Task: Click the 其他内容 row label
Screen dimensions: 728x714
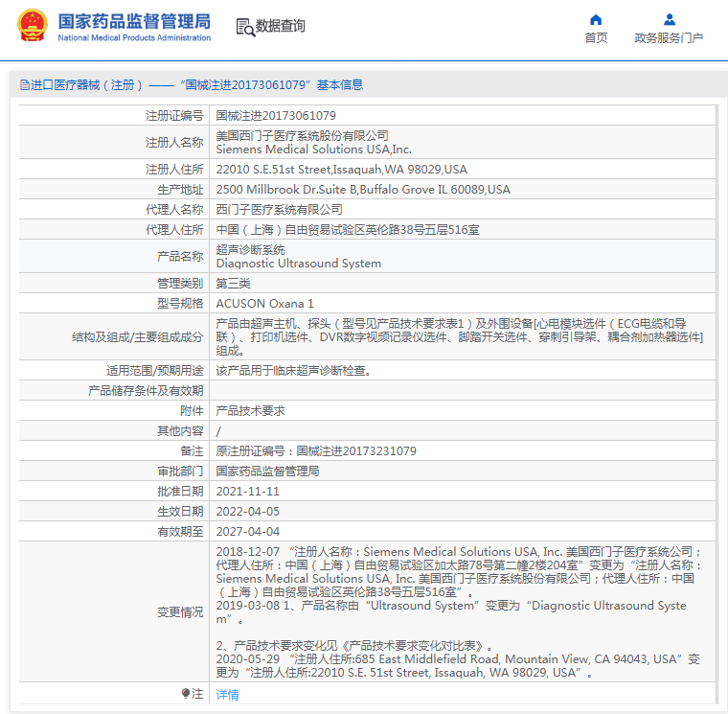Action: [x=180, y=431]
